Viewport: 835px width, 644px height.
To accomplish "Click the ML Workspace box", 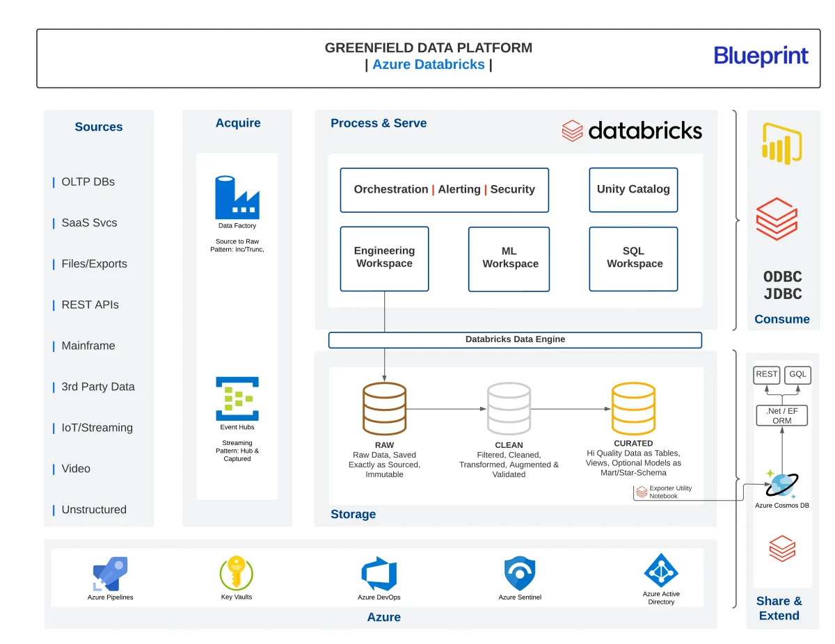I will [x=509, y=259].
